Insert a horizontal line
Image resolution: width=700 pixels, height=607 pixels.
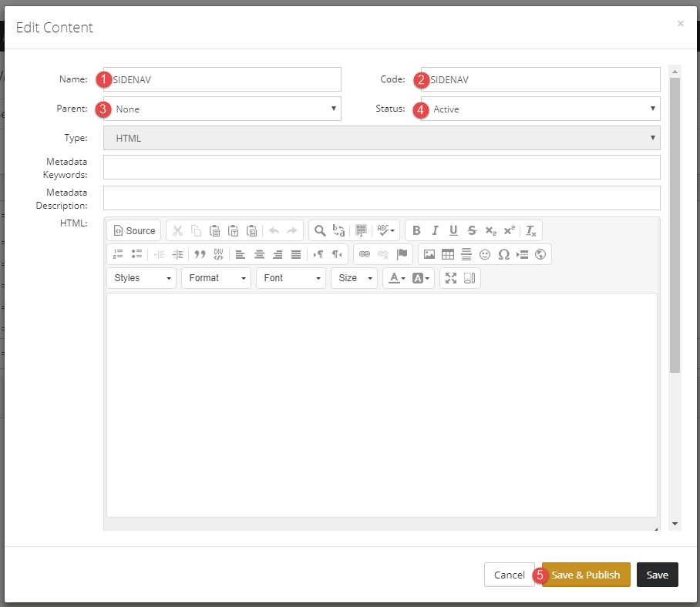[x=466, y=254]
